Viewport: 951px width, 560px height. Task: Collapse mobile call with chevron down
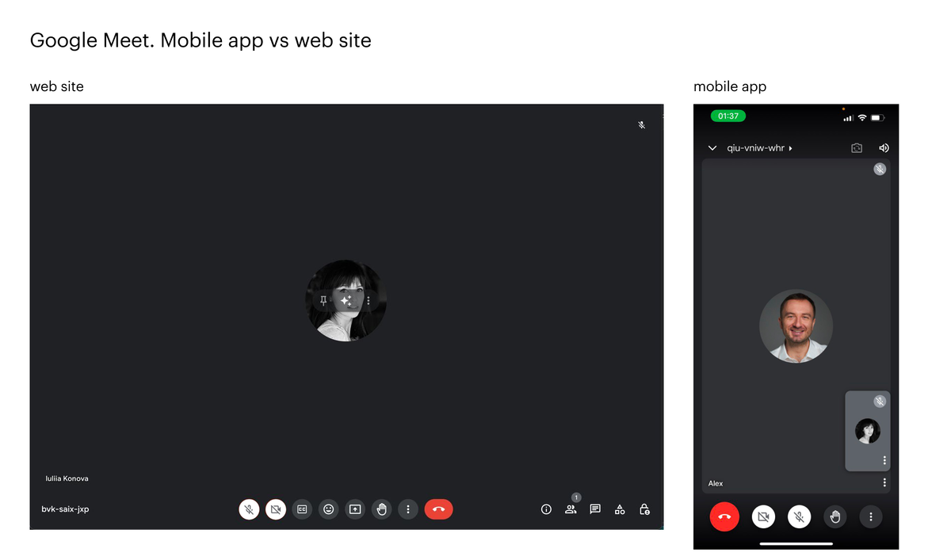click(x=712, y=148)
